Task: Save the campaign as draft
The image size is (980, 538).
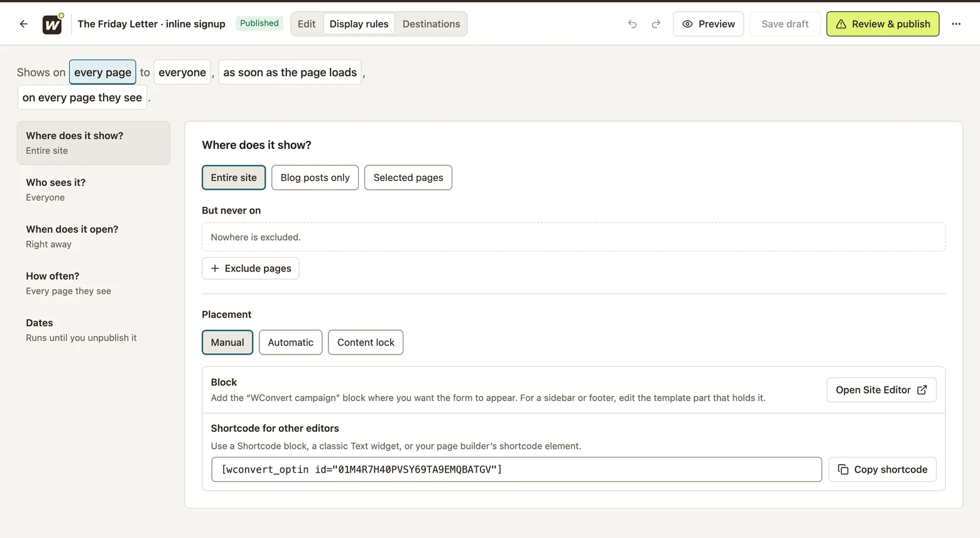Action: tap(785, 24)
